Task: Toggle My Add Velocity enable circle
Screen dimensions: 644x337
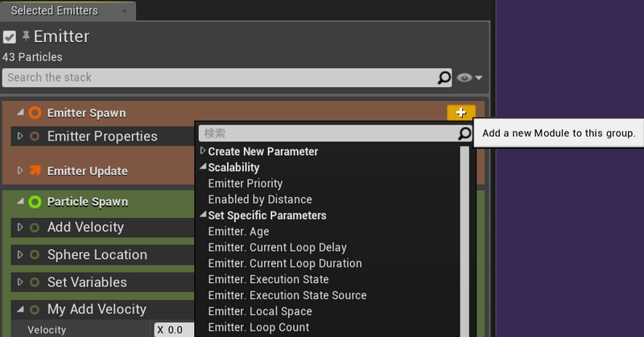Action: tap(35, 309)
